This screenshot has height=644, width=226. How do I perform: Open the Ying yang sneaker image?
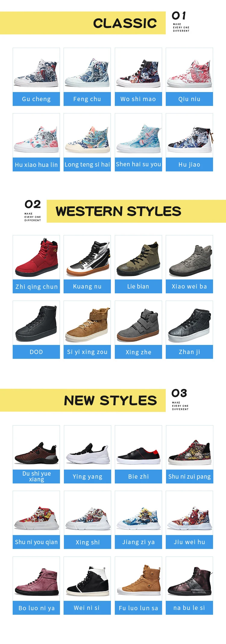(87, 448)
